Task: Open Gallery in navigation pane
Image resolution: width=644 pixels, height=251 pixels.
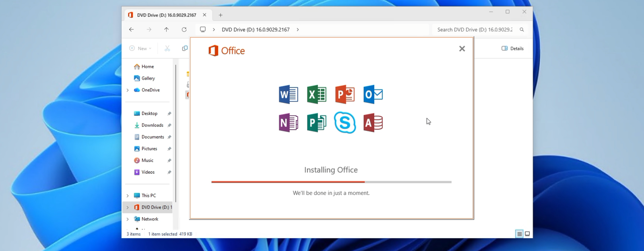Action: click(x=148, y=78)
